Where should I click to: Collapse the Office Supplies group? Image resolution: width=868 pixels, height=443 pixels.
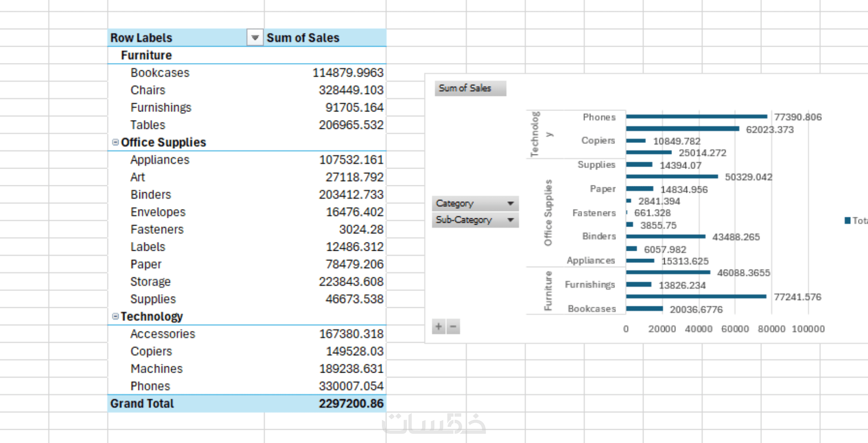[x=116, y=142]
